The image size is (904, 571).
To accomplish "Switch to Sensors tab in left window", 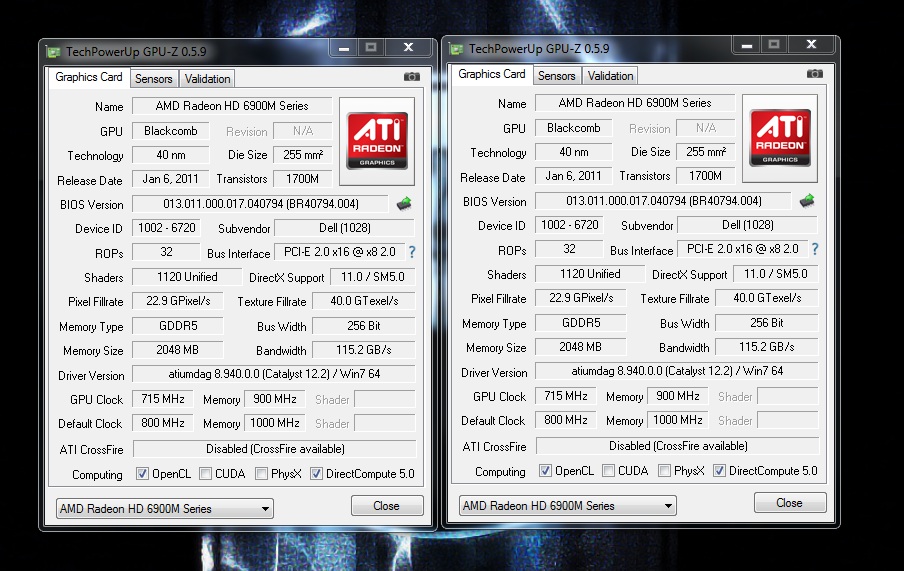I will (x=153, y=79).
